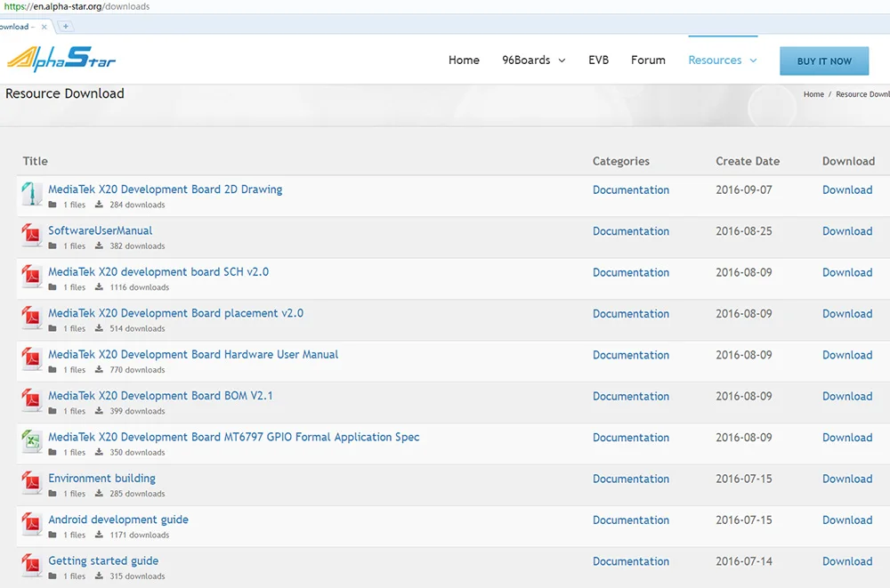Viewport: 890px width, 588px height.
Task: Click Documentation category for SoftwareUserManual row
Action: 631,231
